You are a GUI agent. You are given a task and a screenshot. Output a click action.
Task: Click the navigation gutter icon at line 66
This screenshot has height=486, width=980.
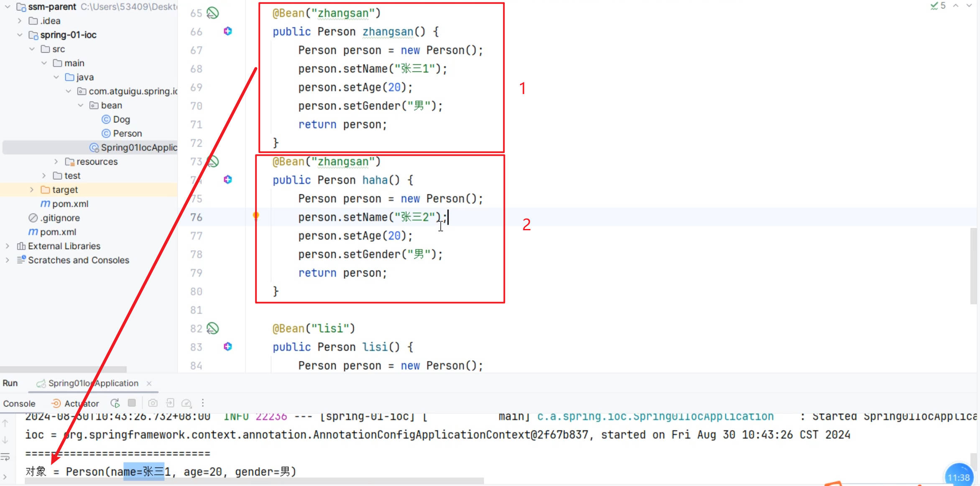point(227,31)
